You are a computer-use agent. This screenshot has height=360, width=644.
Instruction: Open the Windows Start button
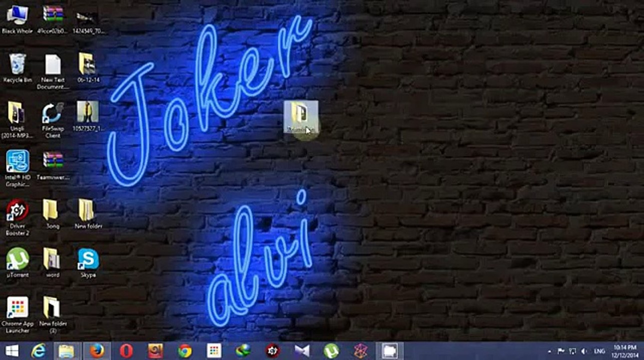pyautogui.click(x=12, y=351)
